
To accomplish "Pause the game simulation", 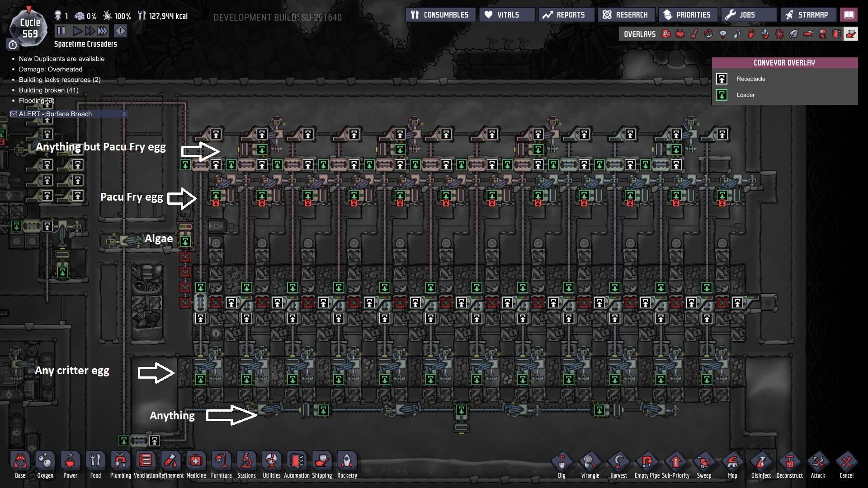I will tap(61, 31).
